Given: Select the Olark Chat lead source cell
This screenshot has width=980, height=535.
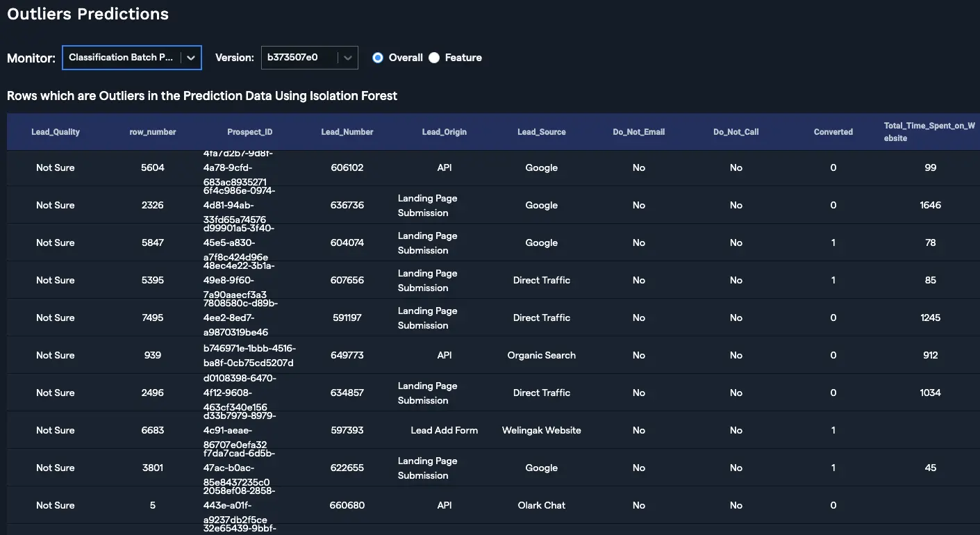Looking at the screenshot, I should (542, 506).
